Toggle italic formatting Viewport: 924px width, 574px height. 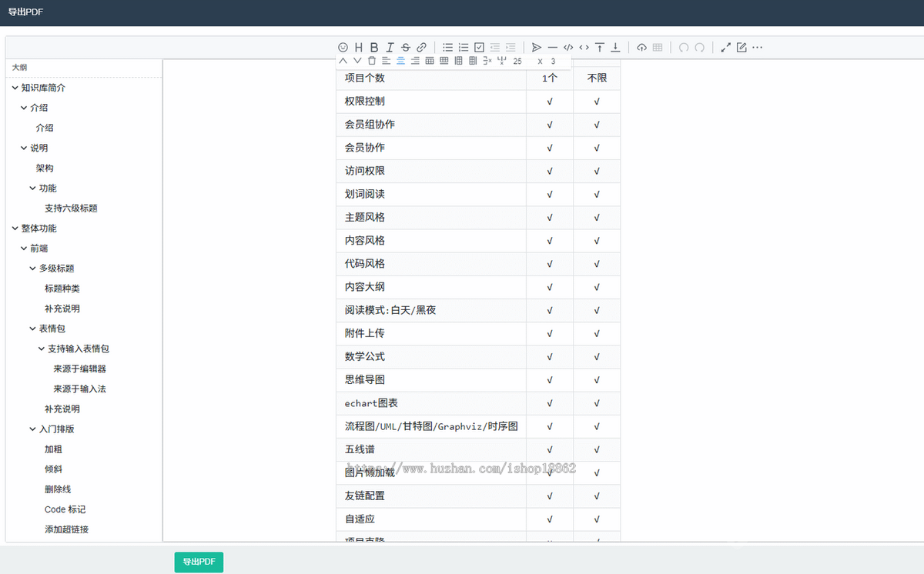390,47
